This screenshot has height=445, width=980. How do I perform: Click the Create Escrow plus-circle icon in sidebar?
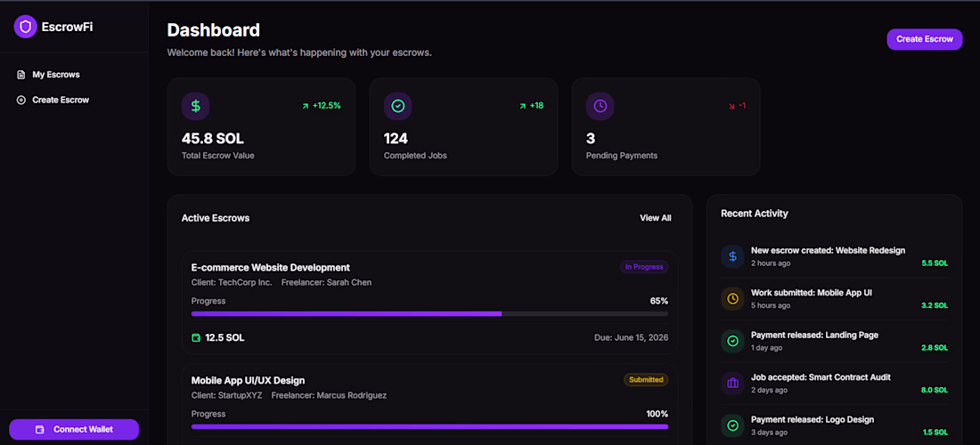point(20,100)
